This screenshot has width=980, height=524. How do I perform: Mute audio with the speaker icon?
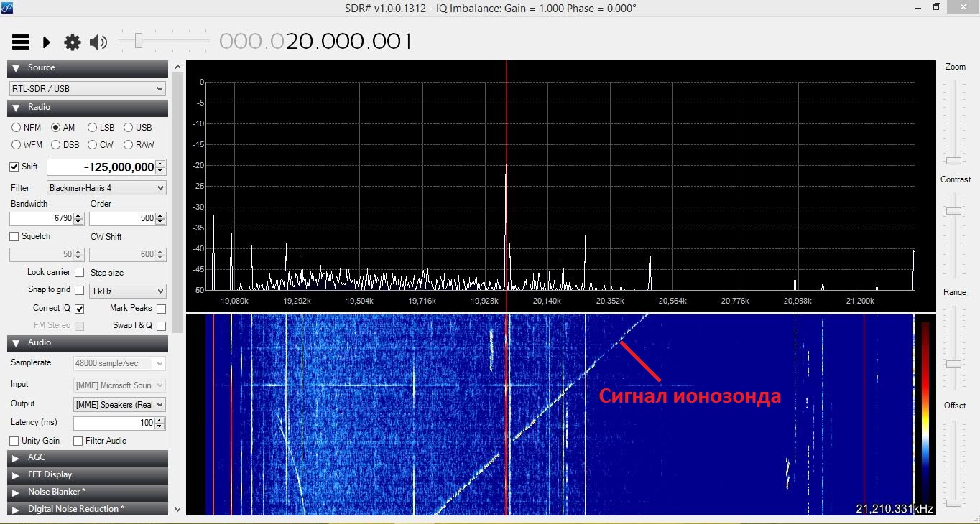click(x=98, y=42)
